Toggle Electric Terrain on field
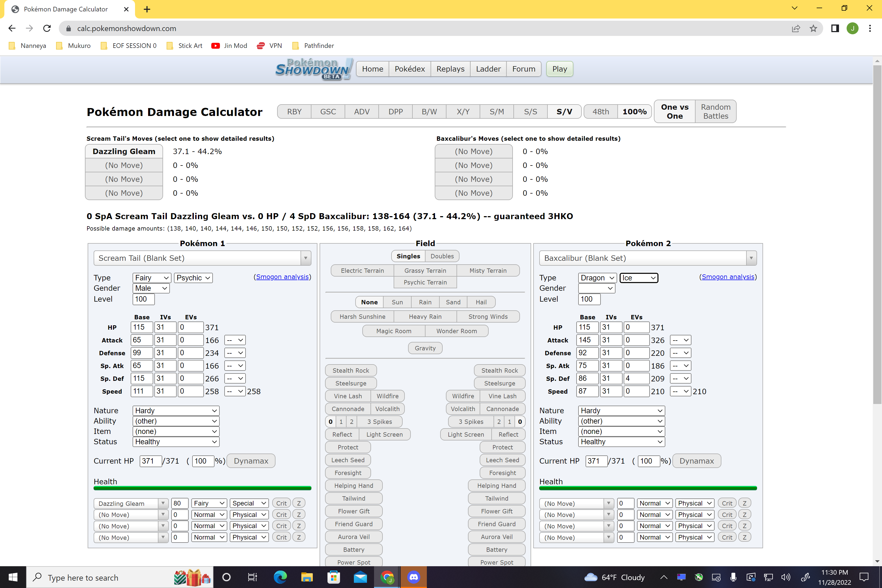Screen dimensions: 882x588 pyautogui.click(x=362, y=270)
